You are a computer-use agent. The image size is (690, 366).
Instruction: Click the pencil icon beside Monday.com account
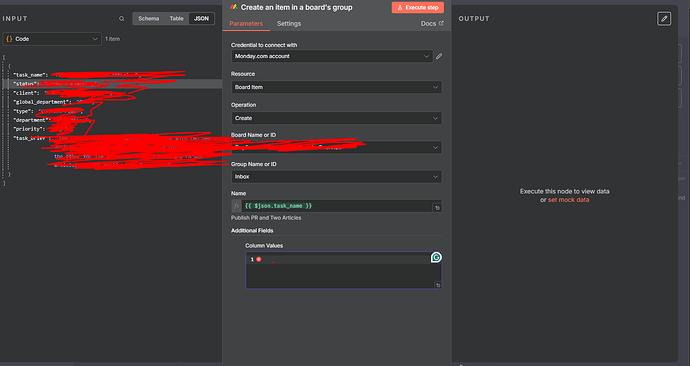(x=439, y=56)
